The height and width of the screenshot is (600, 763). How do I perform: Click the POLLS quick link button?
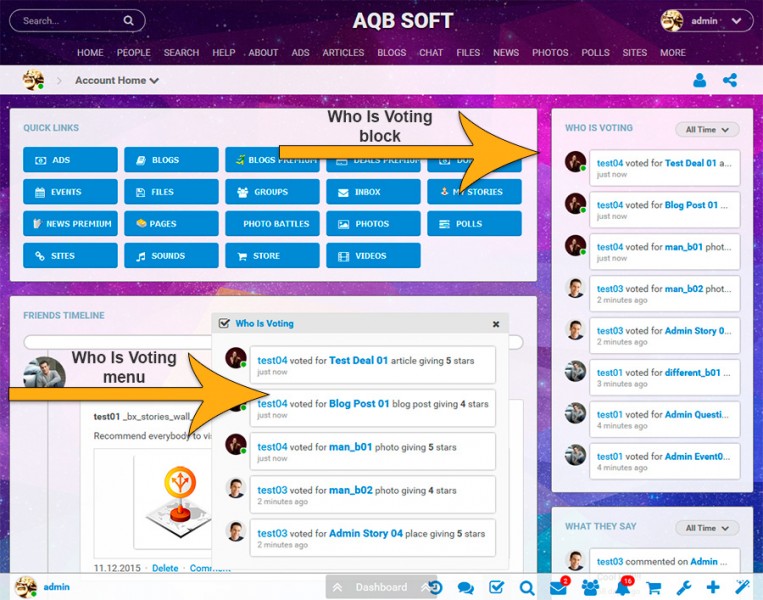click(x=474, y=224)
